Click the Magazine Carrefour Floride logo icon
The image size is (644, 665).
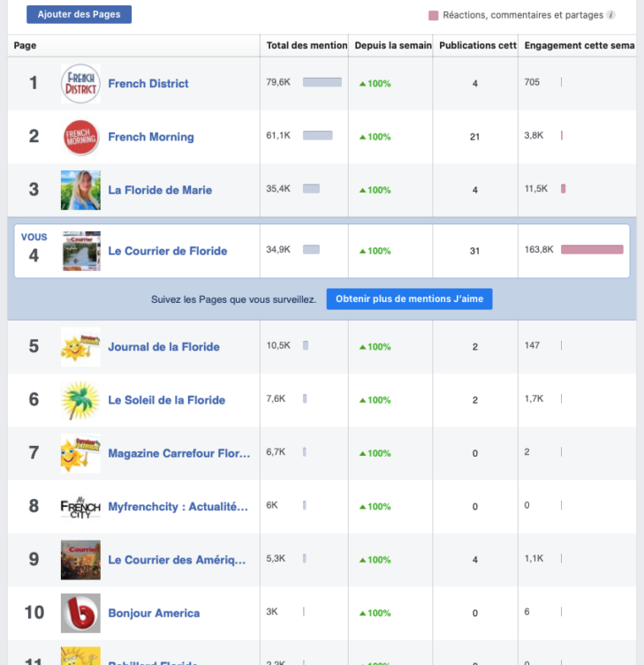point(80,453)
